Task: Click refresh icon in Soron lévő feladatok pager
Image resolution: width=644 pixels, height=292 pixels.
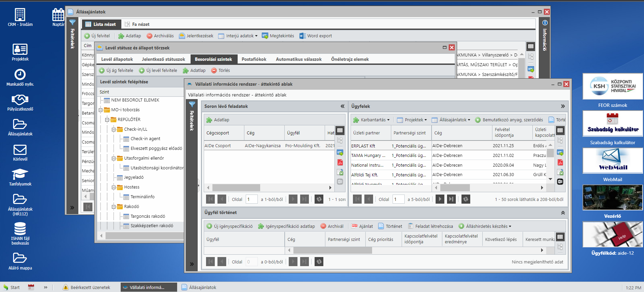Action: pos(319,199)
